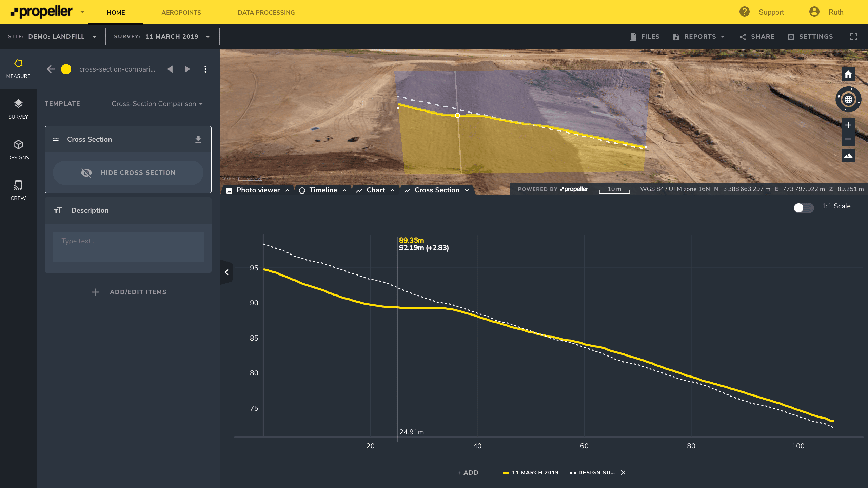Switch to the Aeropoints tab
Screen dimensions: 868x488
pyautogui.click(x=181, y=13)
